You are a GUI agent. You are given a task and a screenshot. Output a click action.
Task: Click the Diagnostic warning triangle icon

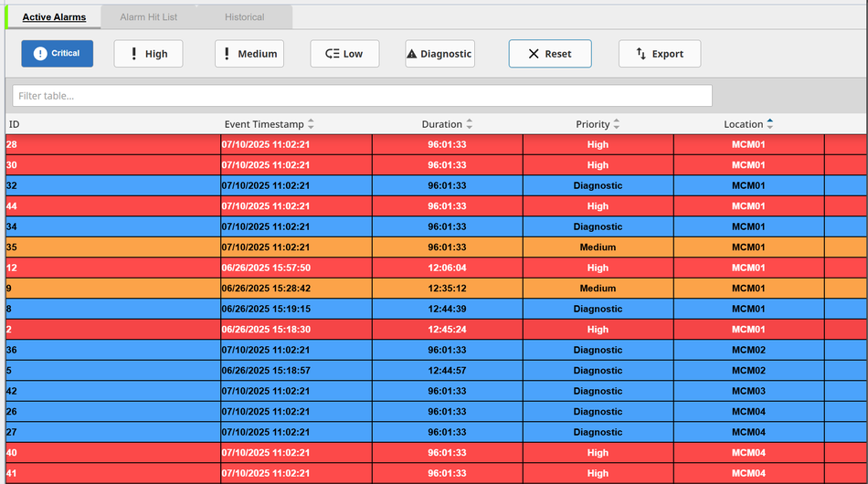(x=412, y=54)
